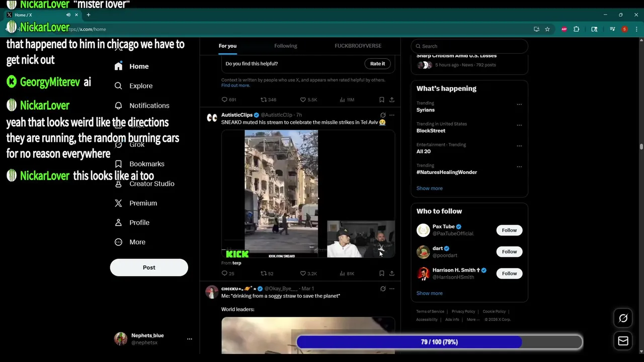Open the more options menu on the AutisticClips post

click(x=392, y=115)
